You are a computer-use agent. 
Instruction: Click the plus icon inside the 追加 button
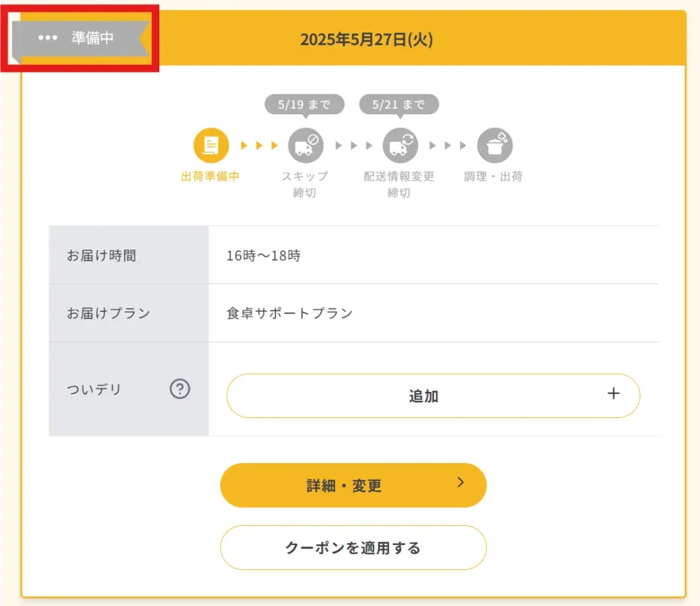point(613,395)
